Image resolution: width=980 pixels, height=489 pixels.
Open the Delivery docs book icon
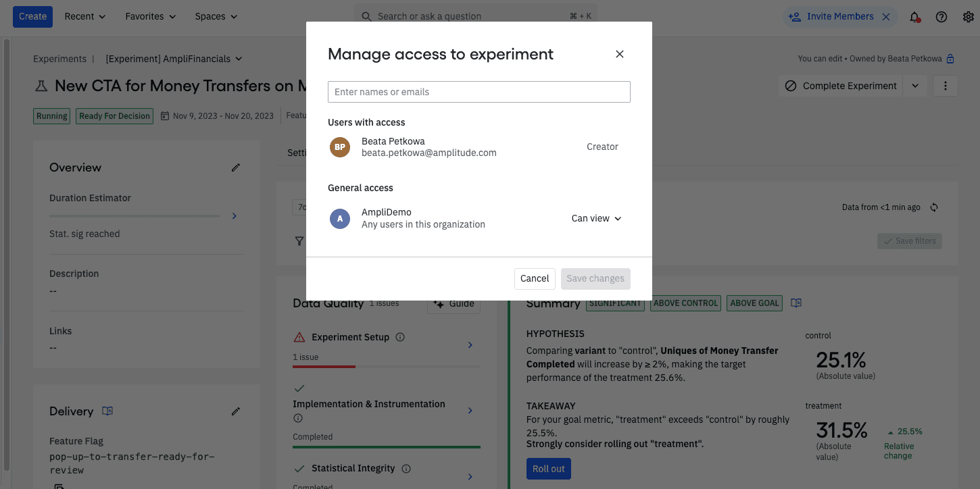coord(107,411)
